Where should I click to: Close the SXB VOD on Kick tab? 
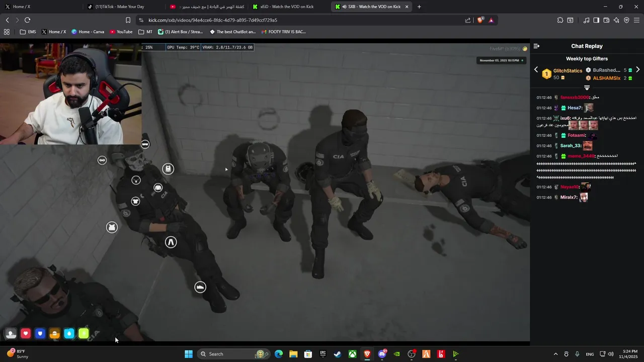click(x=407, y=7)
